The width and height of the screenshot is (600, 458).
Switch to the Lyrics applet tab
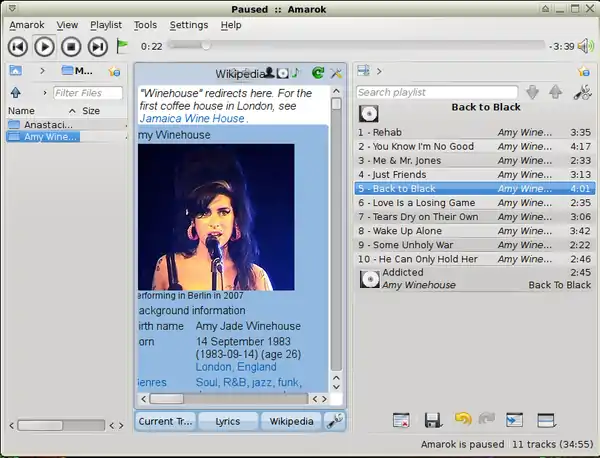(227, 421)
